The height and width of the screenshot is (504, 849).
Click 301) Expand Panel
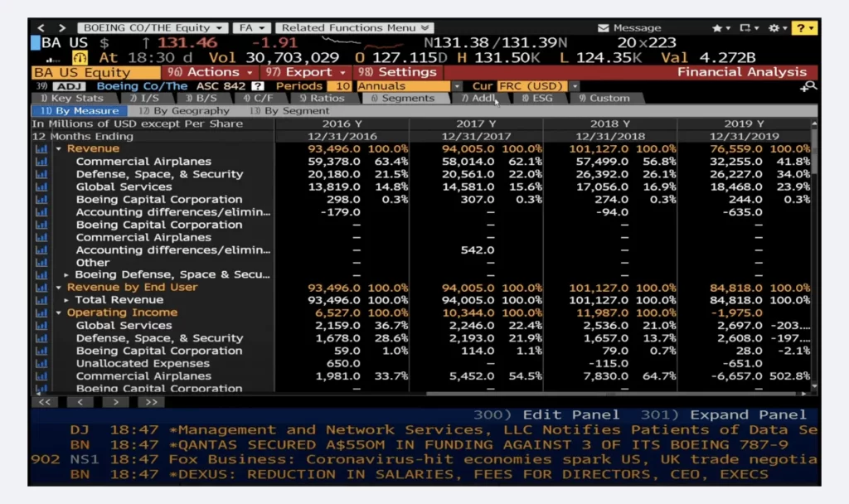coord(723,415)
